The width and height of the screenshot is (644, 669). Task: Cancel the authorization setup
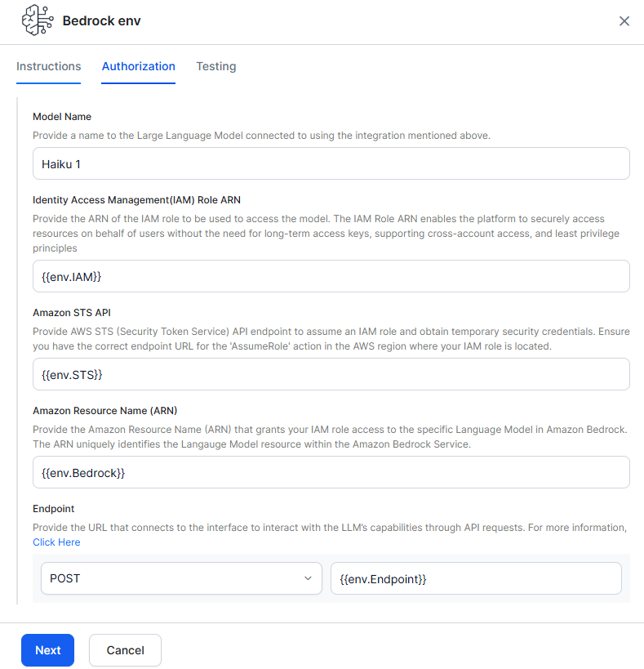(125, 650)
